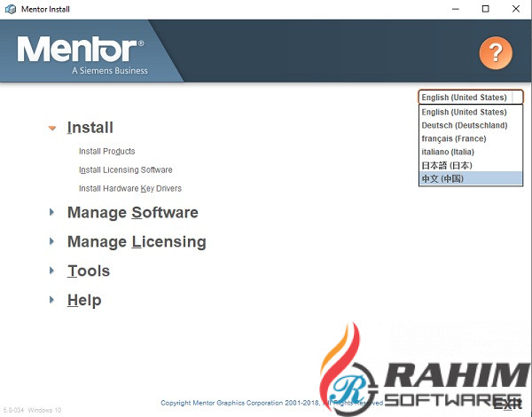The height and width of the screenshot is (417, 532).
Task: Open help via orange question mark icon
Action: [x=496, y=53]
